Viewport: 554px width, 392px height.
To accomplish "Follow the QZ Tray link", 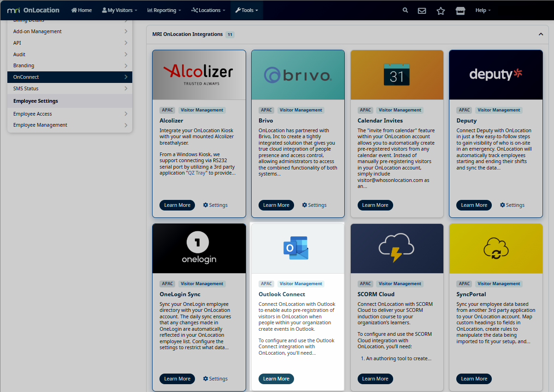I will pyautogui.click(x=197, y=173).
